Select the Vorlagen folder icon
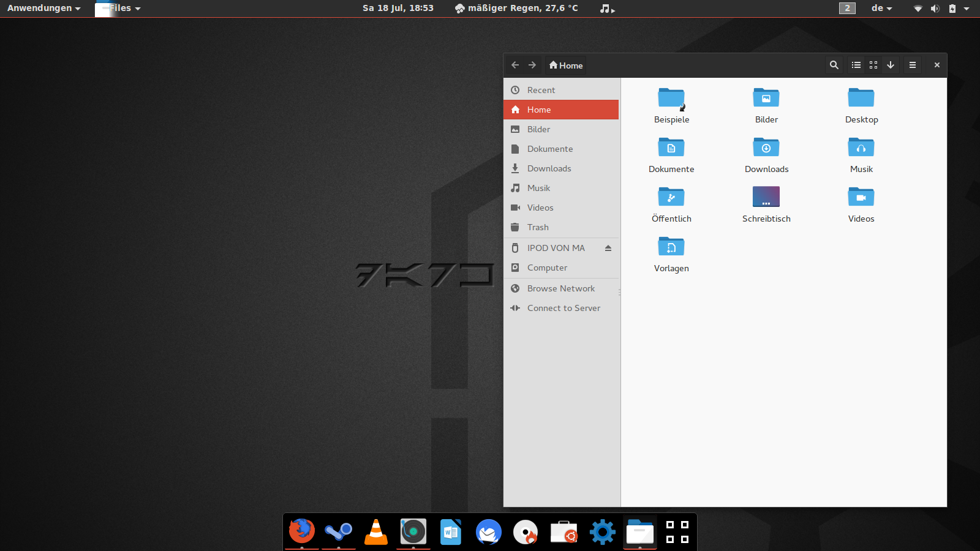Image resolution: width=980 pixels, height=551 pixels. pyautogui.click(x=671, y=247)
